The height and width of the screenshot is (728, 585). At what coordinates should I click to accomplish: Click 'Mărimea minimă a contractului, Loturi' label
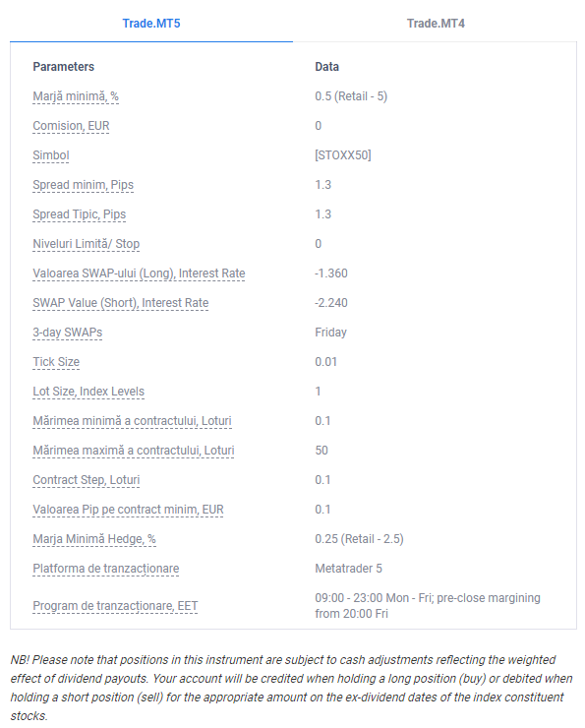(x=132, y=421)
